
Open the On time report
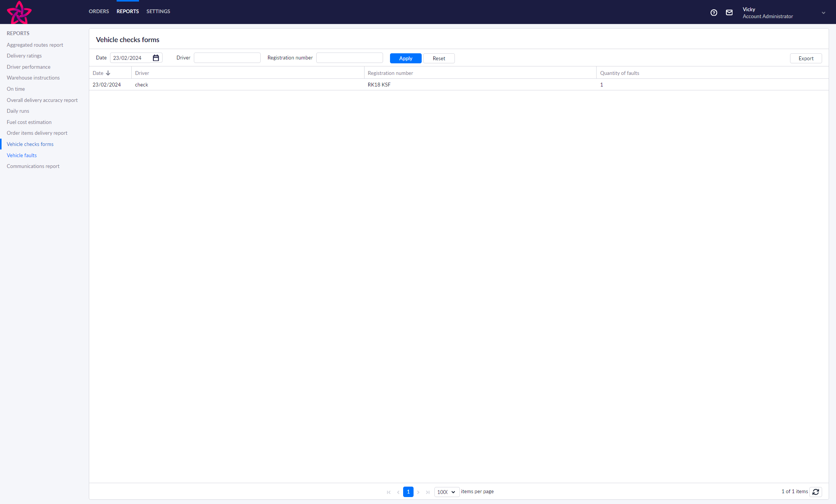(x=16, y=89)
